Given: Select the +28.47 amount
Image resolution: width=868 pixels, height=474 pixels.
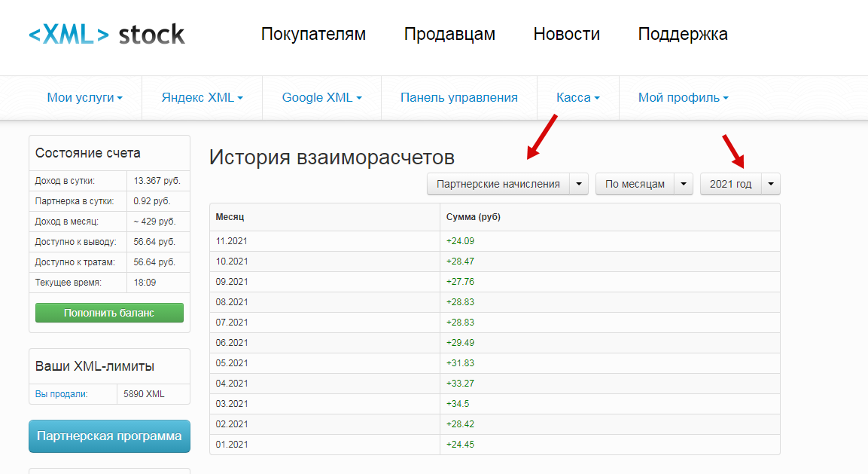Looking at the screenshot, I should pos(460,261).
